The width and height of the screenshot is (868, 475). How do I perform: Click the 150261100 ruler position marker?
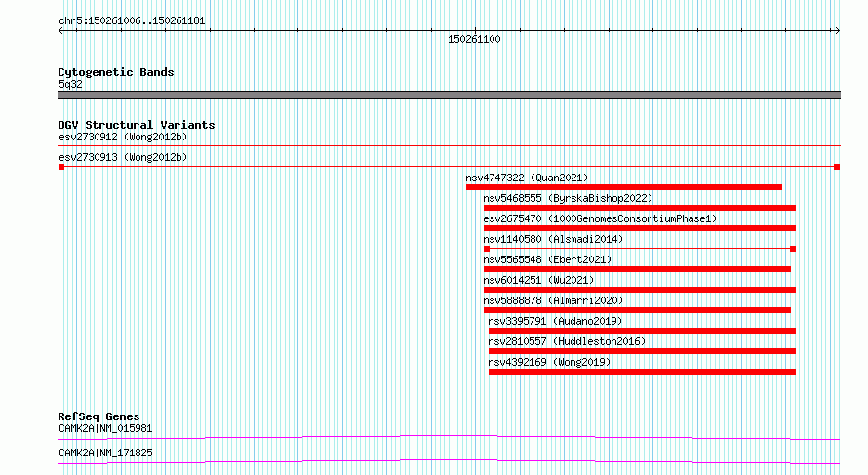474,39
